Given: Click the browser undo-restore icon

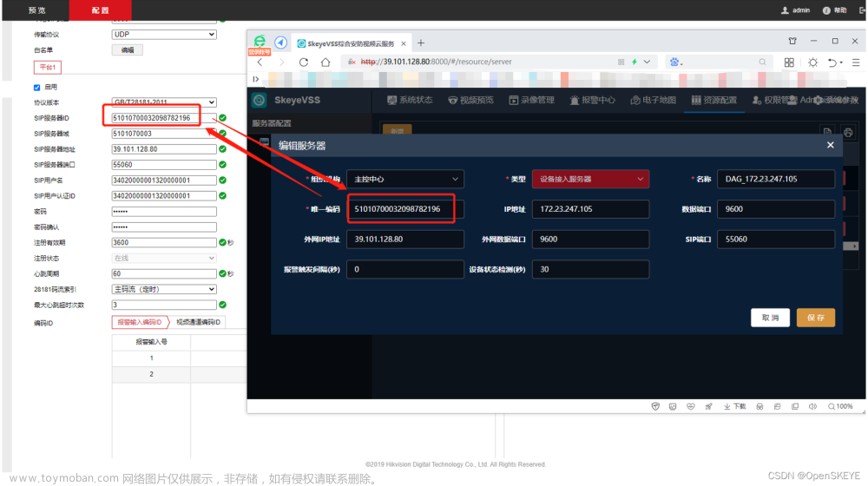Looking at the screenshot, I should point(832,62).
